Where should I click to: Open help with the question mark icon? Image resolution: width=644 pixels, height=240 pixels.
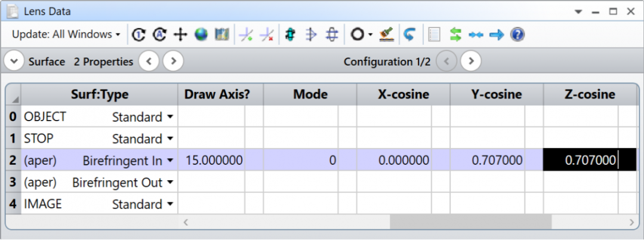coord(517,35)
